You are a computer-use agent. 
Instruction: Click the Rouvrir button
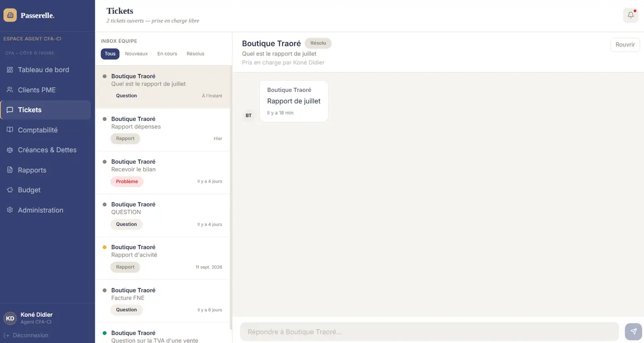tap(625, 45)
